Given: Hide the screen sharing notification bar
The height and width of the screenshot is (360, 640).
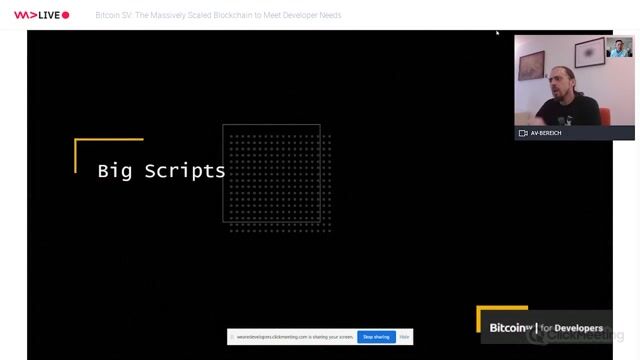Looking at the screenshot, I should pos(404,337).
